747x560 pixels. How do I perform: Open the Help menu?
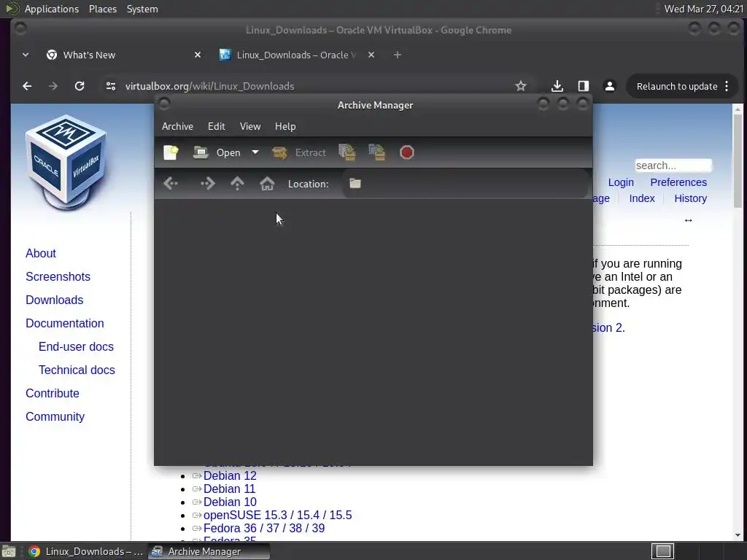point(285,126)
